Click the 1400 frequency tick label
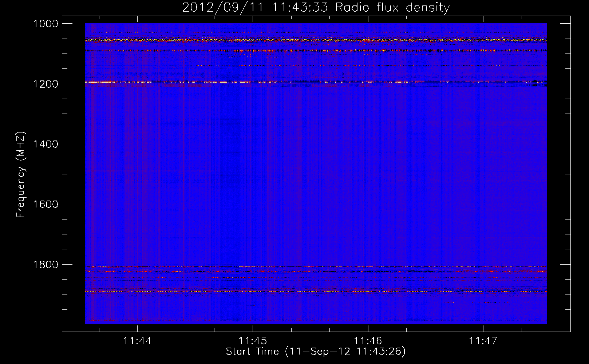This screenshot has width=589, height=364. tap(46, 144)
